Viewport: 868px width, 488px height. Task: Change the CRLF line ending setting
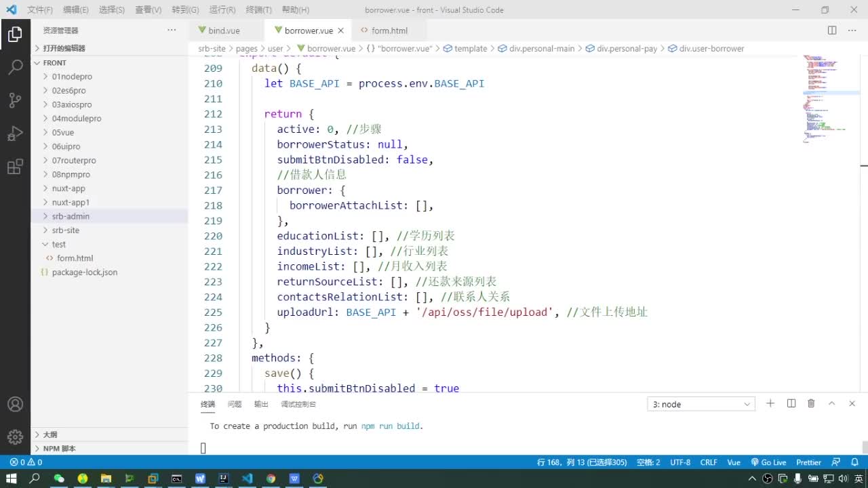pyautogui.click(x=709, y=462)
